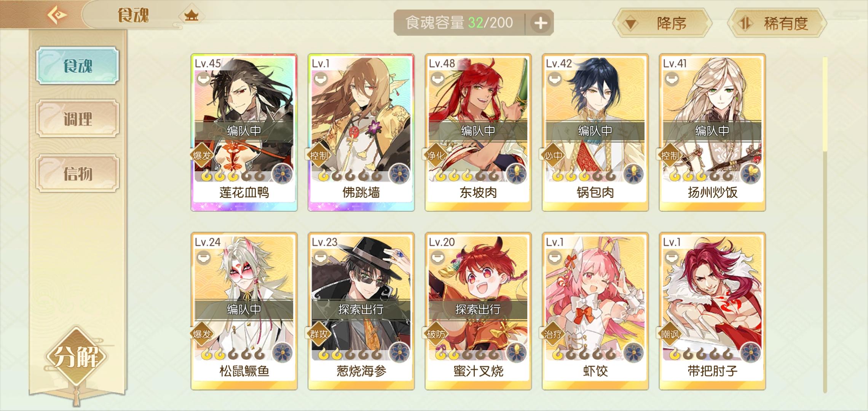868x411 pixels.
Task: Tap the bowl icon on 佛跳墙 card
Action: 321,80
